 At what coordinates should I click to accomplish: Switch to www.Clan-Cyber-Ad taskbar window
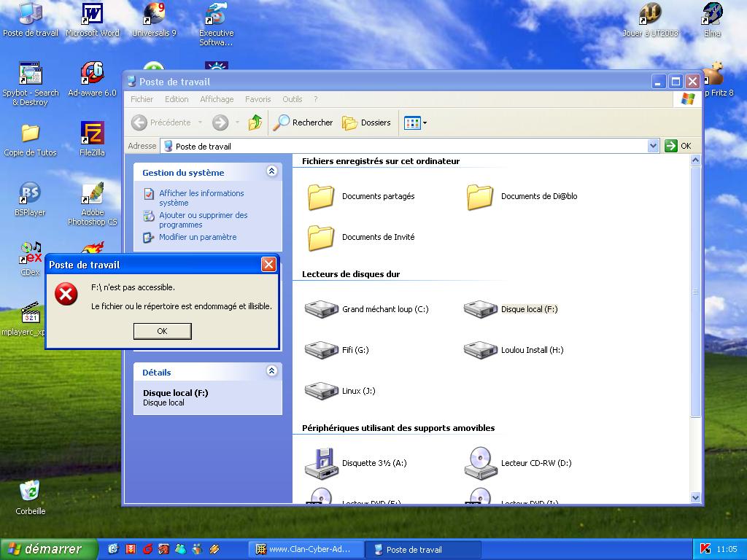pos(306,550)
